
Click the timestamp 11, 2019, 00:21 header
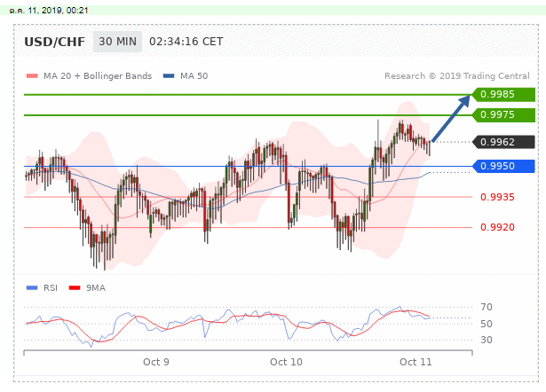tap(49, 11)
